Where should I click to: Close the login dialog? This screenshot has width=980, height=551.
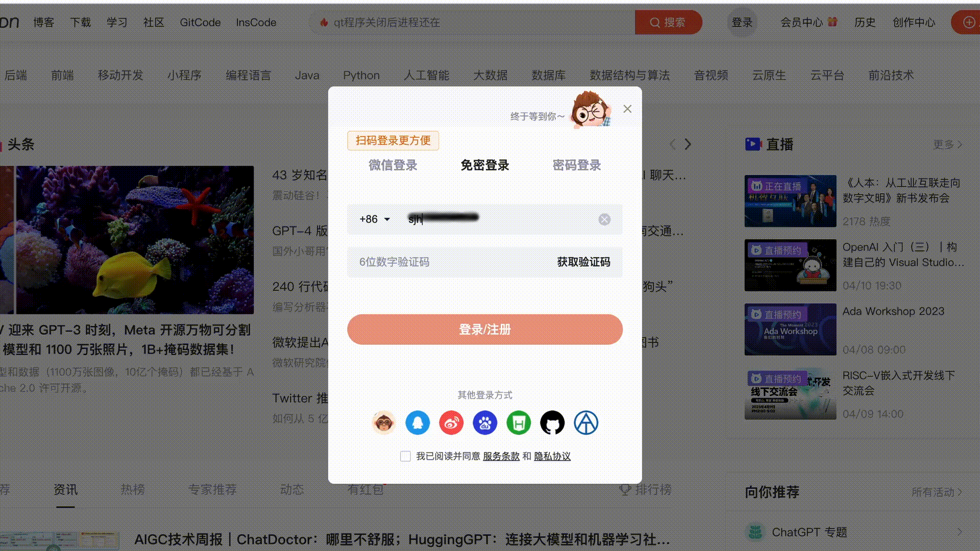point(627,109)
